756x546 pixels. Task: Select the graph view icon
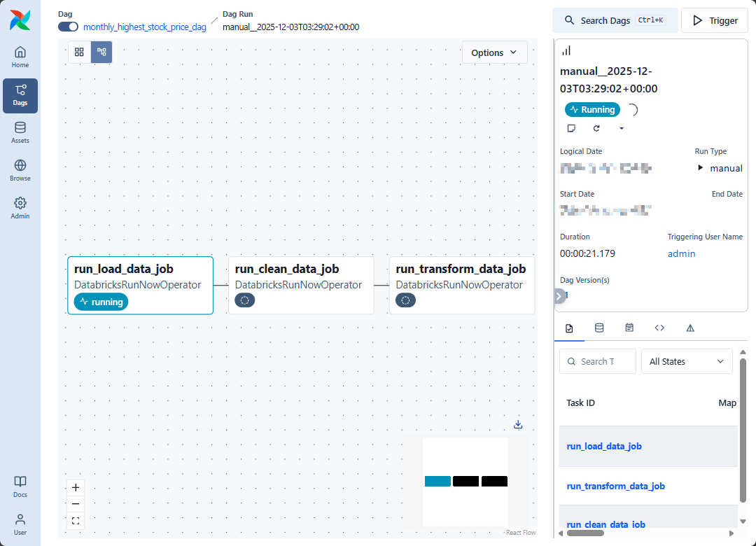[x=101, y=52]
